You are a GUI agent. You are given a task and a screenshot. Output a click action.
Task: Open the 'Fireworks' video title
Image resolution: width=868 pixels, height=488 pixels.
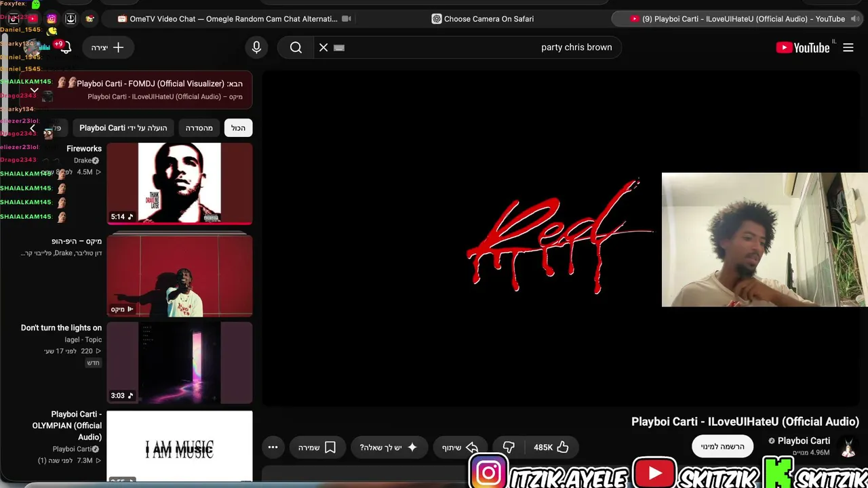click(x=84, y=148)
